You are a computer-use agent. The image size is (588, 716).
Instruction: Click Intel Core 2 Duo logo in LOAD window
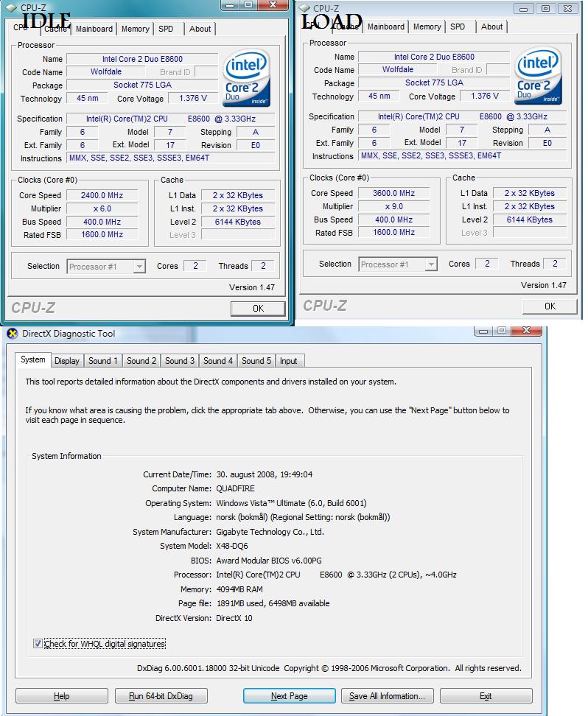click(x=539, y=77)
